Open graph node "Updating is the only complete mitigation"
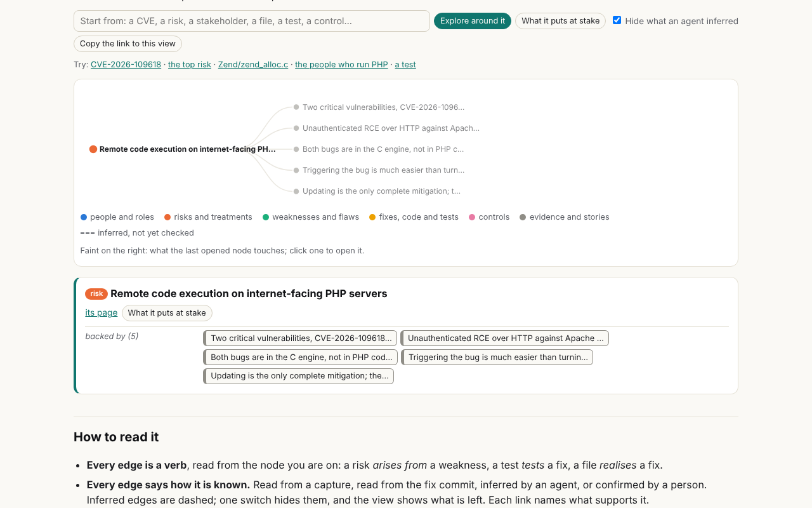 pyautogui.click(x=377, y=191)
